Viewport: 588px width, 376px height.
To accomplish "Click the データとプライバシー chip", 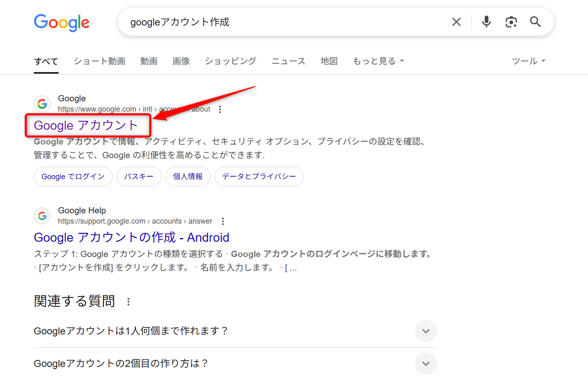I will coord(259,176).
